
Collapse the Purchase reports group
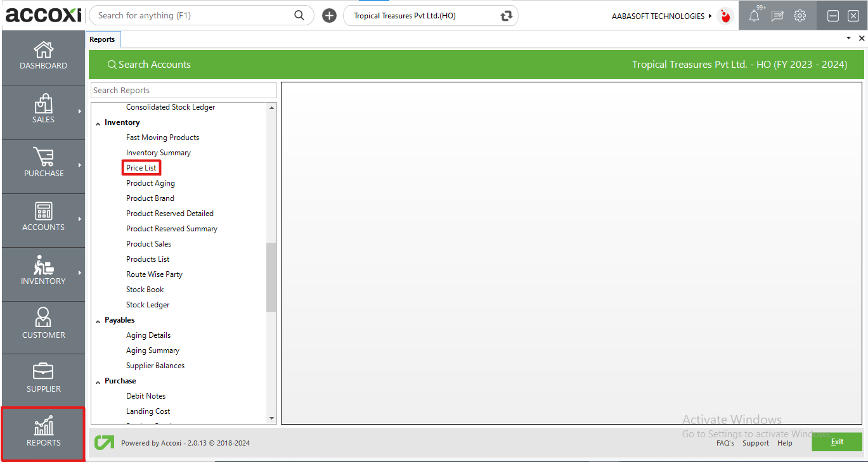[98, 382]
